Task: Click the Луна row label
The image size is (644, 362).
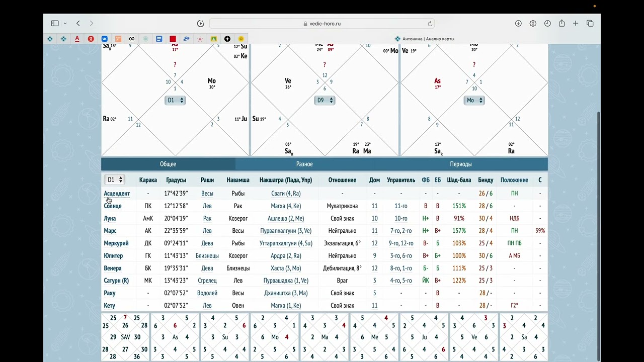Action: tap(110, 219)
